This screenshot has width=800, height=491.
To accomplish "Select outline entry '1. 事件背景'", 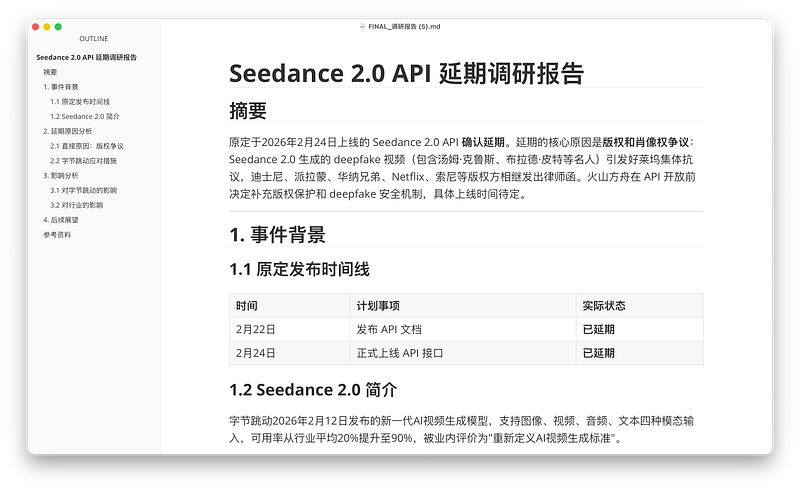I will point(61,87).
